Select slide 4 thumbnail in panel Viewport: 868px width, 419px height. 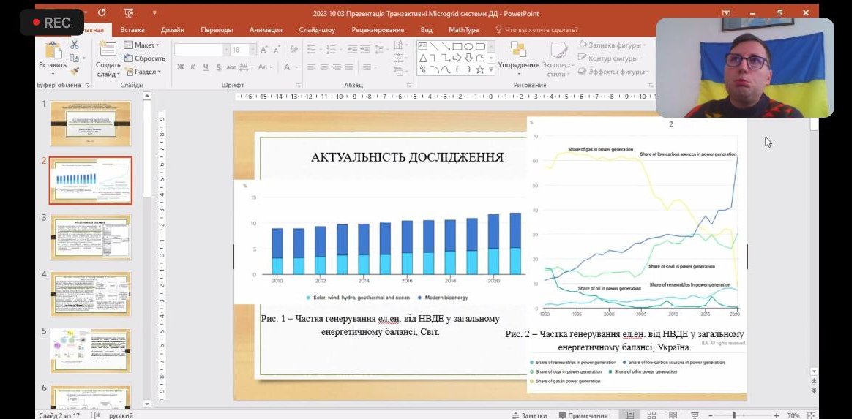[x=90, y=294]
